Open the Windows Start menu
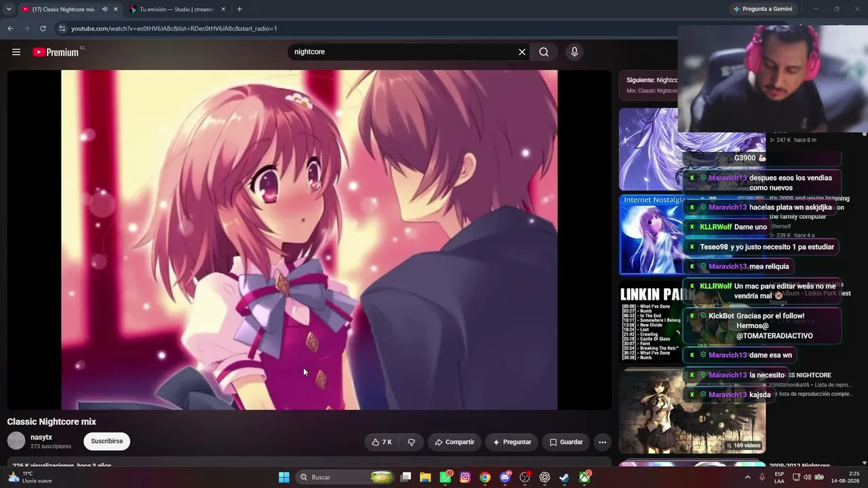 click(284, 477)
